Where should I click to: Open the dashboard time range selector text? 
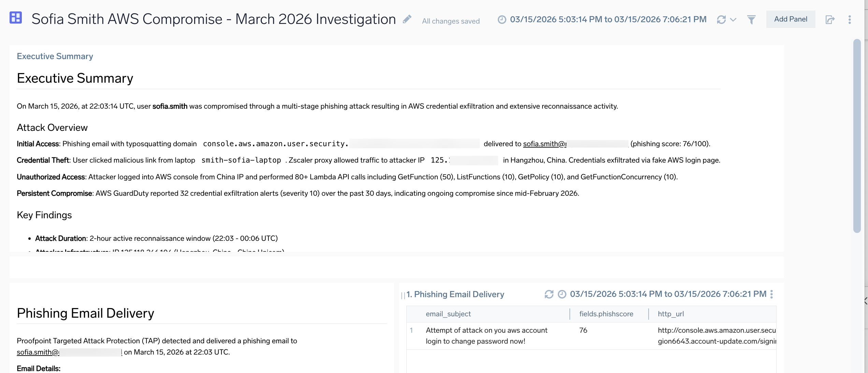[608, 19]
